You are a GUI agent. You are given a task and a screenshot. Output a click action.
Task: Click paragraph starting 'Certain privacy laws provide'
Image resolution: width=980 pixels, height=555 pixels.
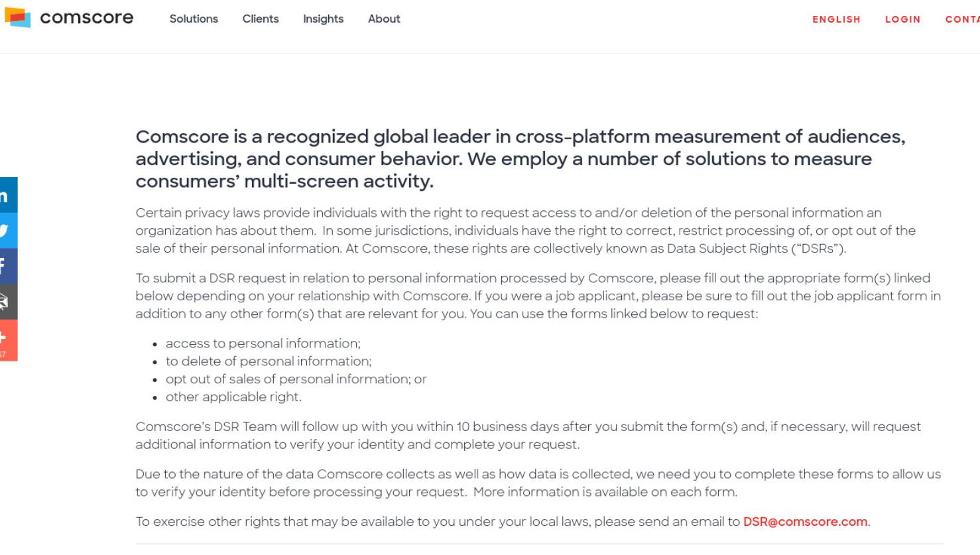pos(526,231)
